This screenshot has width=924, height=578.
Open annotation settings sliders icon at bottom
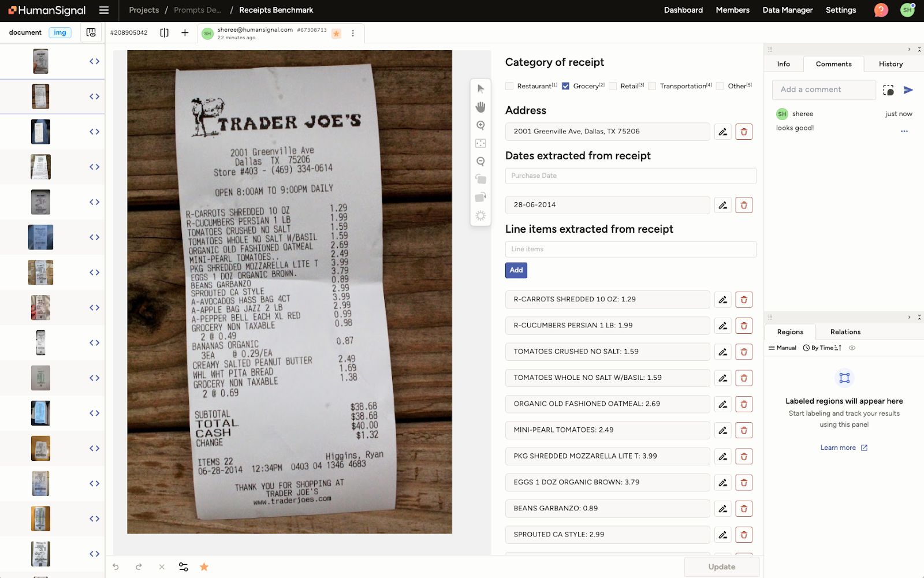tap(183, 567)
